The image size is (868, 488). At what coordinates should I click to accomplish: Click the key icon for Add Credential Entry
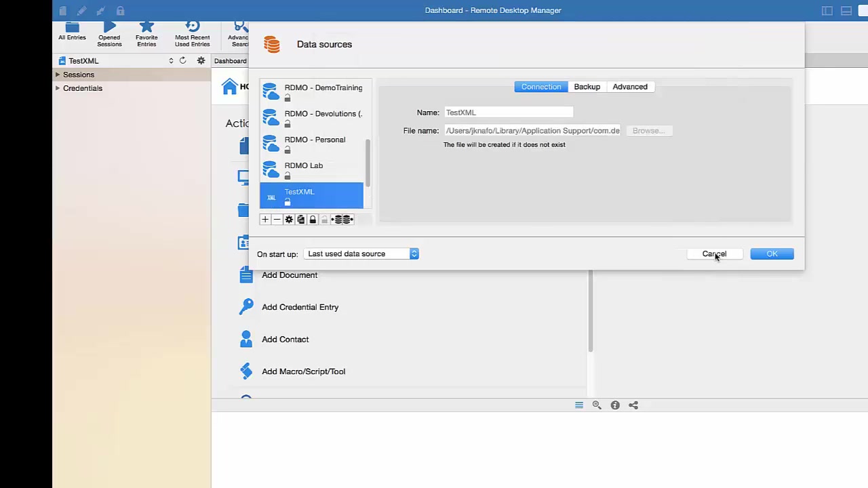(x=246, y=307)
